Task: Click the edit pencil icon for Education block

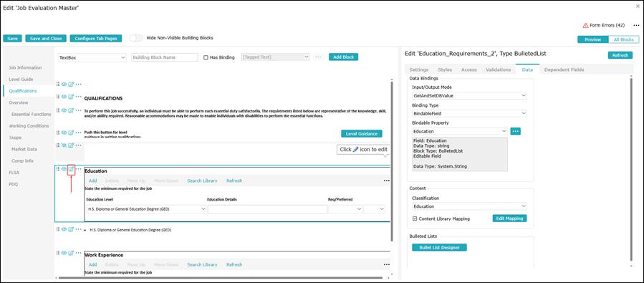Action: point(71,169)
